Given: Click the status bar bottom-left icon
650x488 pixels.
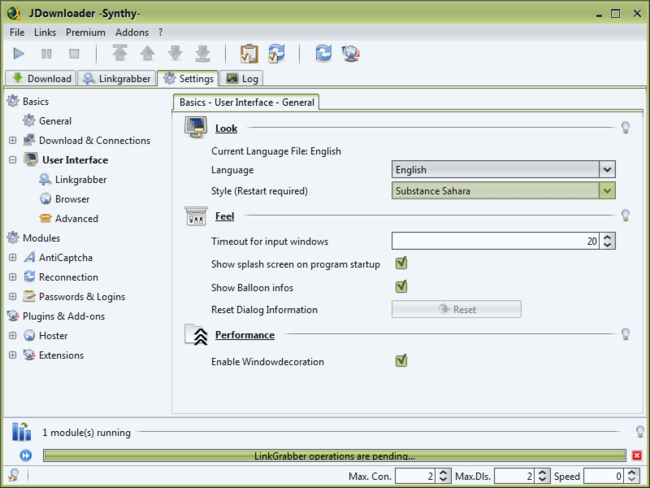Looking at the screenshot, I should pos(13,475).
